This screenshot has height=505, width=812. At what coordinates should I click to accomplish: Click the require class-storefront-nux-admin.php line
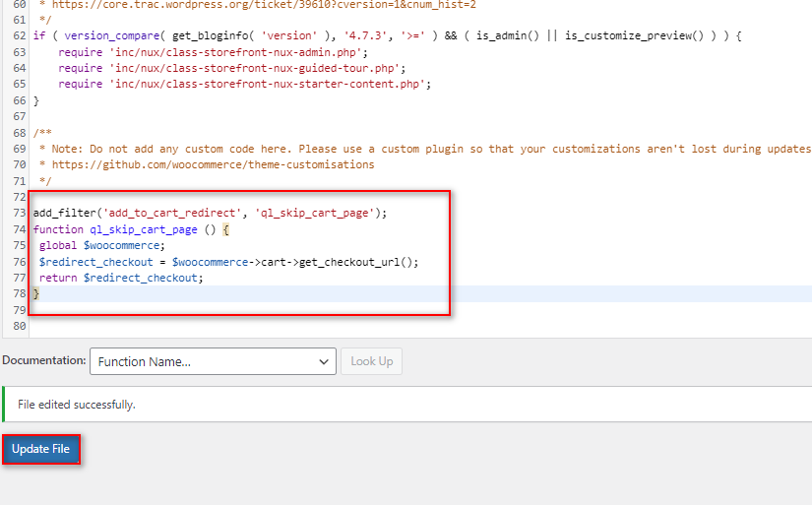coord(213,52)
